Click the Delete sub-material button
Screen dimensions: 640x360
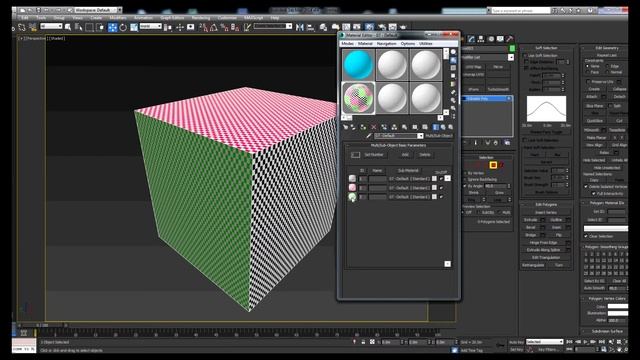pyautogui.click(x=424, y=155)
